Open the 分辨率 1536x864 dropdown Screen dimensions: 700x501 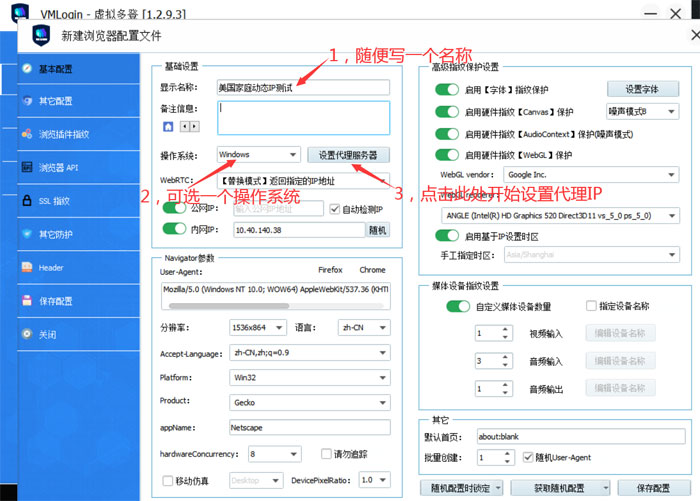pyautogui.click(x=258, y=327)
